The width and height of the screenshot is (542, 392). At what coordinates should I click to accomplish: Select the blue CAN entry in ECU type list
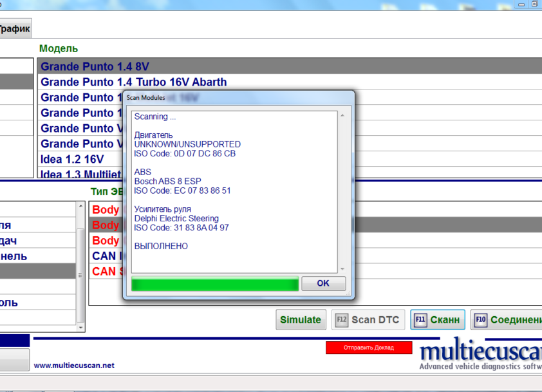click(104, 256)
